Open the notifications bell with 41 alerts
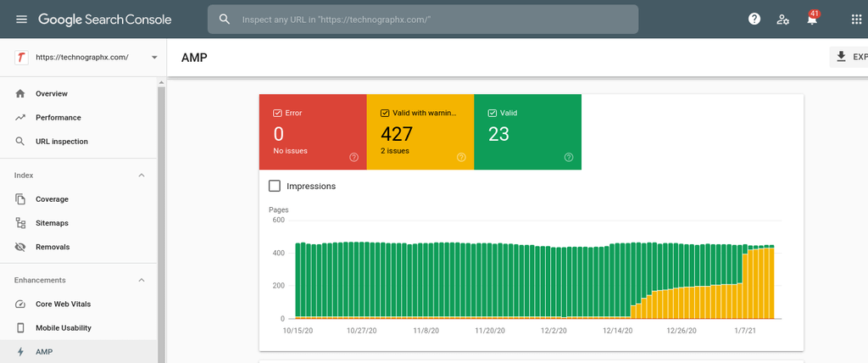Viewport: 868px width, 363px height. (812, 19)
